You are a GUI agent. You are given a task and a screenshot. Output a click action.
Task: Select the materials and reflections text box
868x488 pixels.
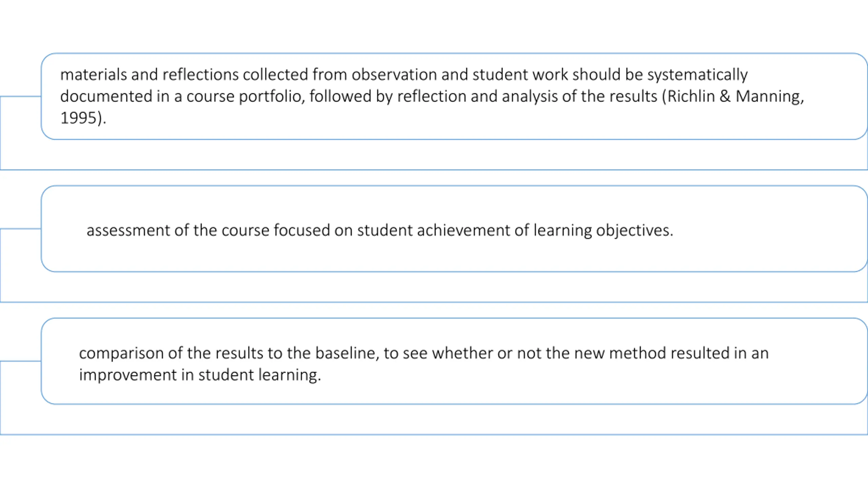pyautogui.click(x=454, y=96)
